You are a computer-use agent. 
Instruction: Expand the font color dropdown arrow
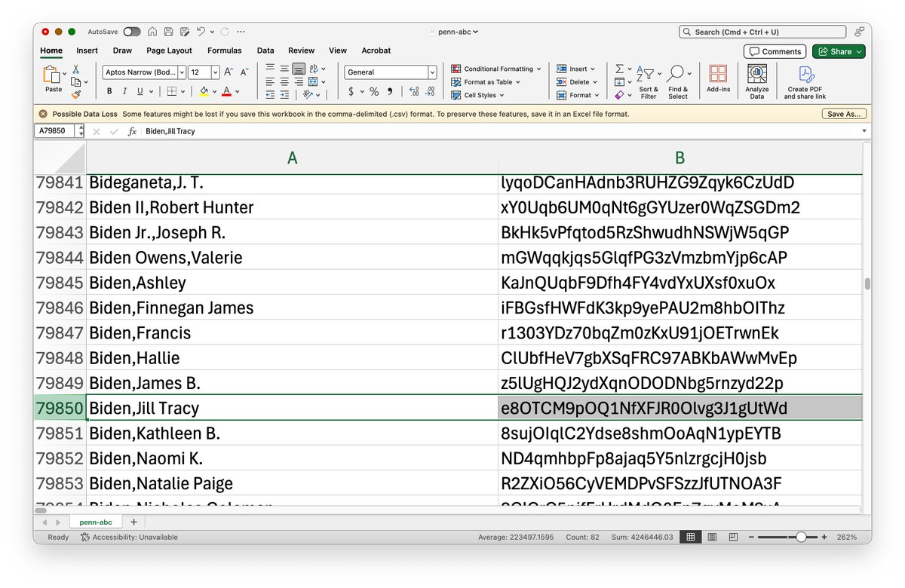click(x=237, y=92)
